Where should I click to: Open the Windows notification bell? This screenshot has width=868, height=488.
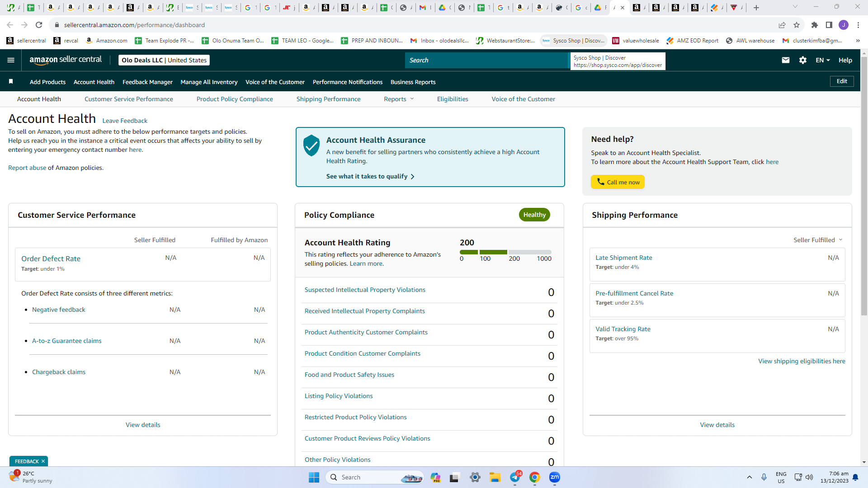point(855,477)
